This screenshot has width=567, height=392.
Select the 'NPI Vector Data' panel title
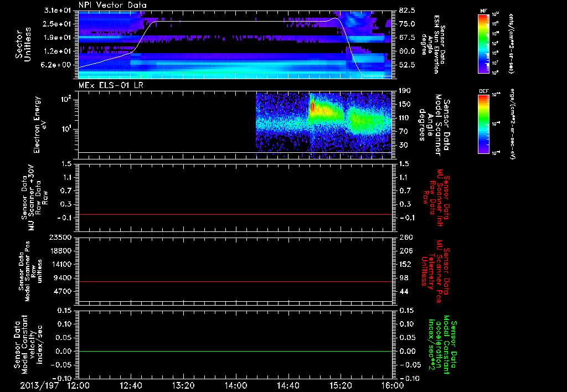[112, 5]
